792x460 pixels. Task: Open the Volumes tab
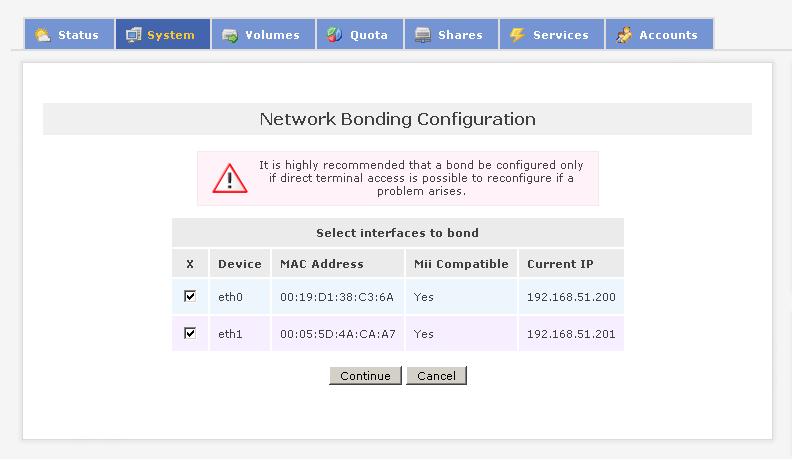[272, 35]
